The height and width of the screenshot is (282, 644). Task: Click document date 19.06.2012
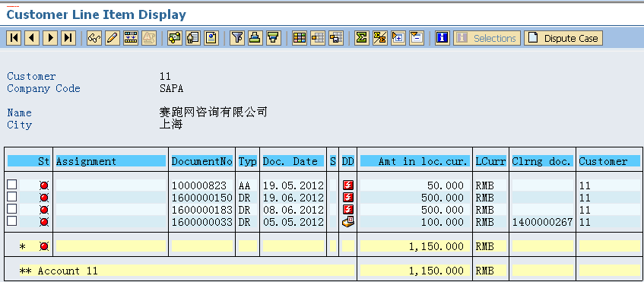pos(293,198)
